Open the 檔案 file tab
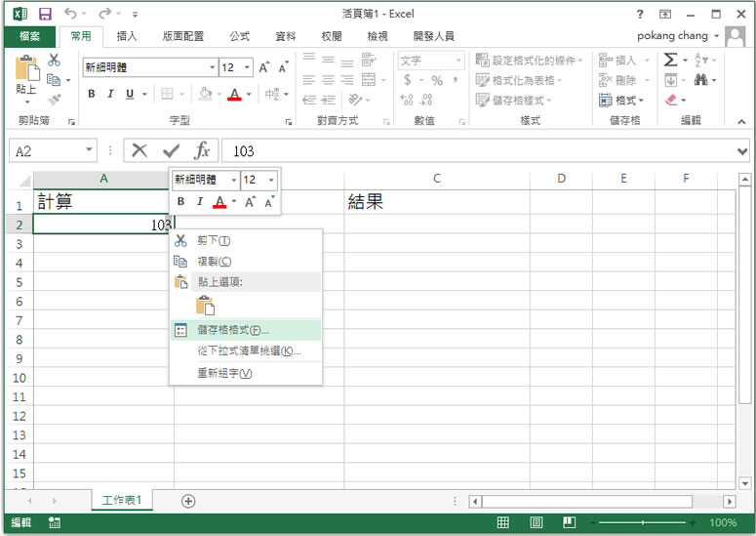Image resolution: width=756 pixels, height=536 pixels. click(x=29, y=36)
